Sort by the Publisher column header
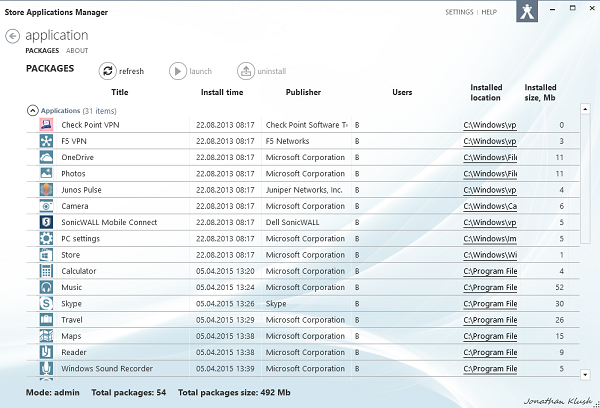The width and height of the screenshot is (600, 408). [x=303, y=92]
